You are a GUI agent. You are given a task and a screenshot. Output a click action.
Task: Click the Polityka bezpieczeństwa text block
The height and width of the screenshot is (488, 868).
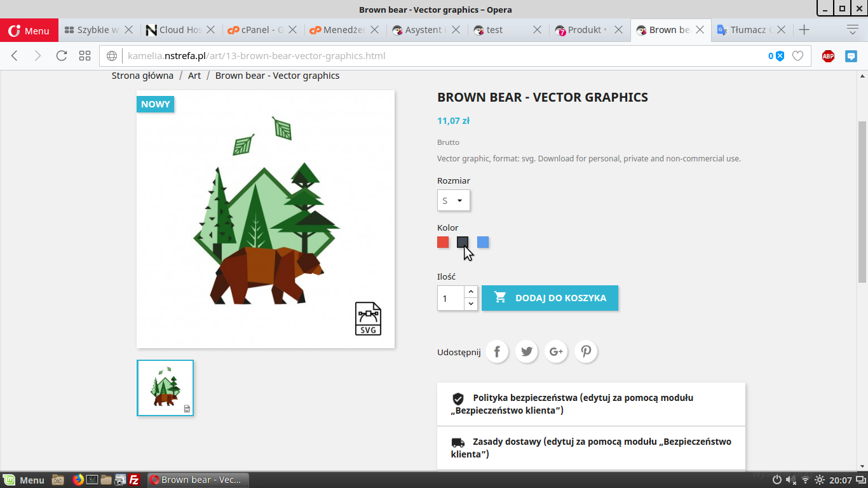572,404
